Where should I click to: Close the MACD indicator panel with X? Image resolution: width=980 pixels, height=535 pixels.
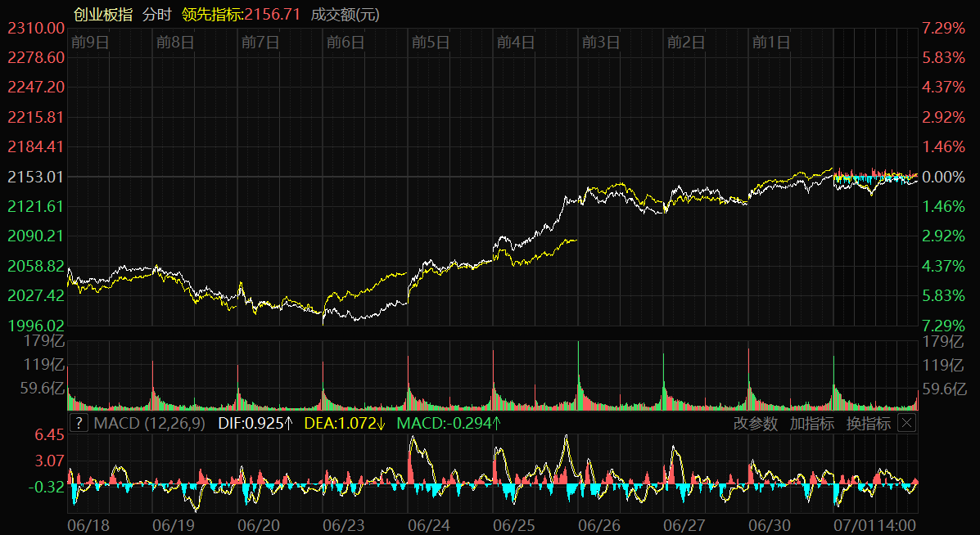coord(906,423)
